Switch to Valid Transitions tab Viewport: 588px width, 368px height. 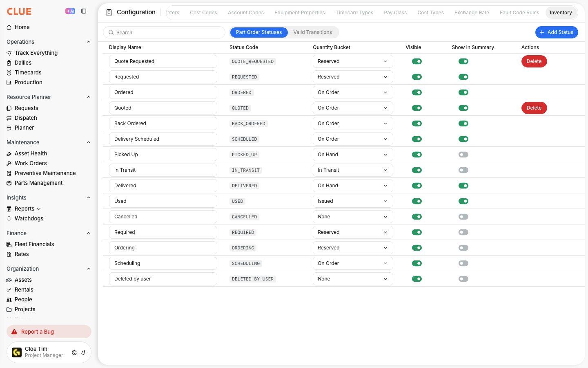(312, 32)
